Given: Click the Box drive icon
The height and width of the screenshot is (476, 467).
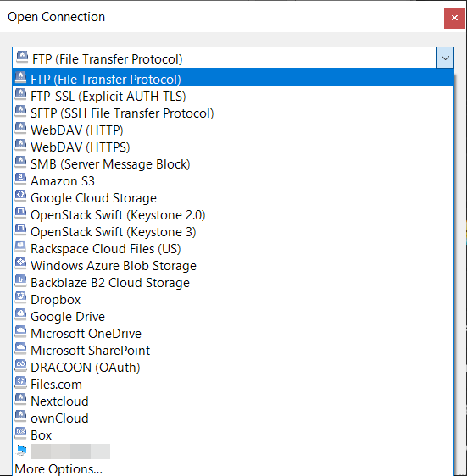Looking at the screenshot, I should coord(20,433).
